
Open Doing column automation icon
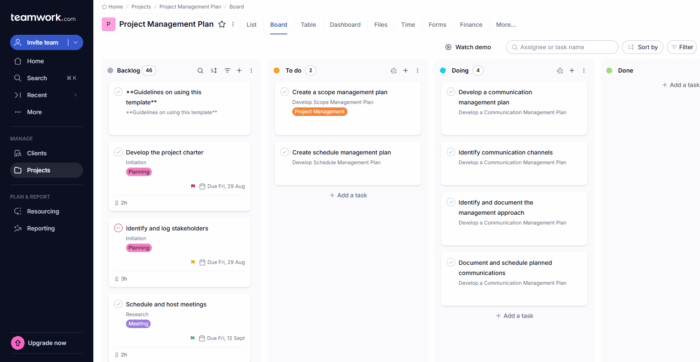pyautogui.click(x=560, y=71)
